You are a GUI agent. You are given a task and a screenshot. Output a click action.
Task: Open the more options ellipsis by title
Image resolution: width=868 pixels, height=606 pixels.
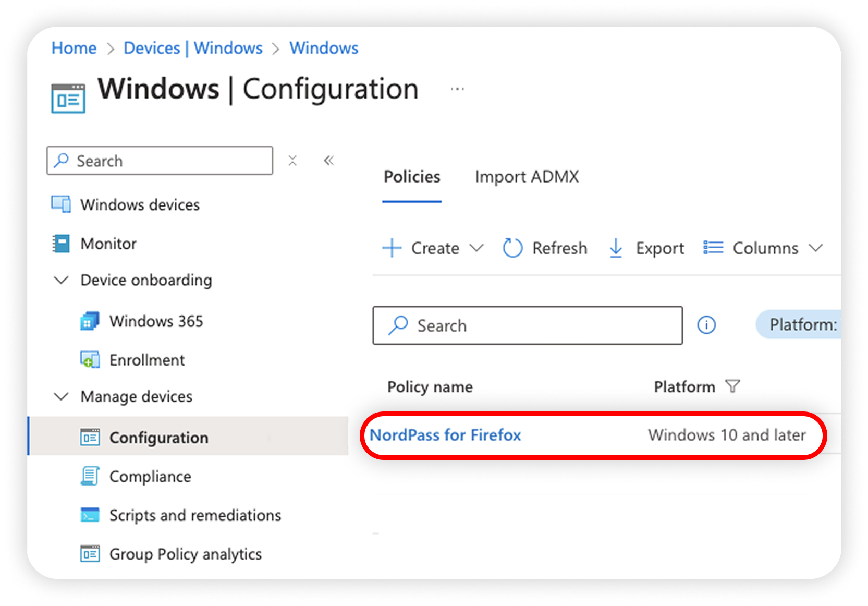pyautogui.click(x=457, y=89)
